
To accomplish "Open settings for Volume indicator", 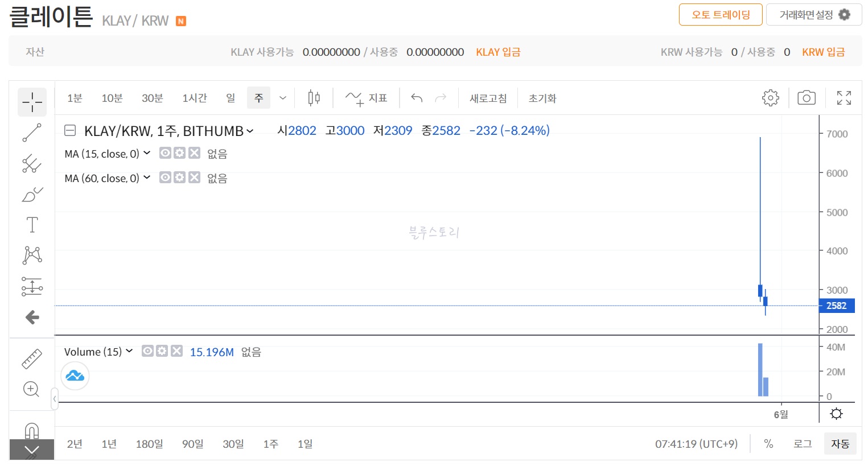I will pos(162,351).
